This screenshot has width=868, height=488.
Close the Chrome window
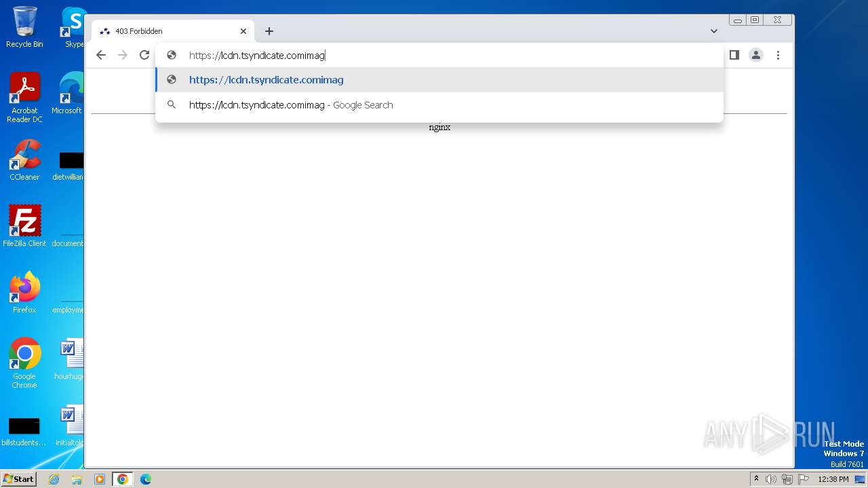click(x=778, y=20)
